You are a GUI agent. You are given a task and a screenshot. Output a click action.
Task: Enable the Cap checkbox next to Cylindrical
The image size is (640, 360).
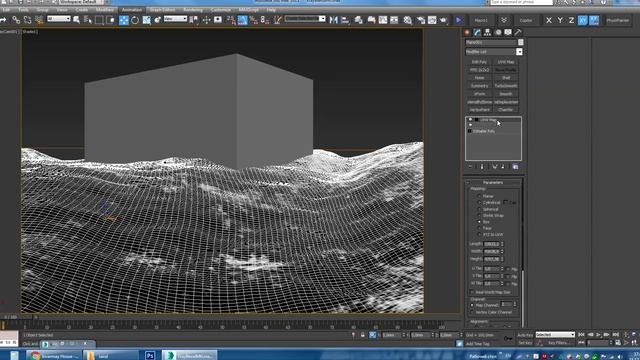pos(506,202)
